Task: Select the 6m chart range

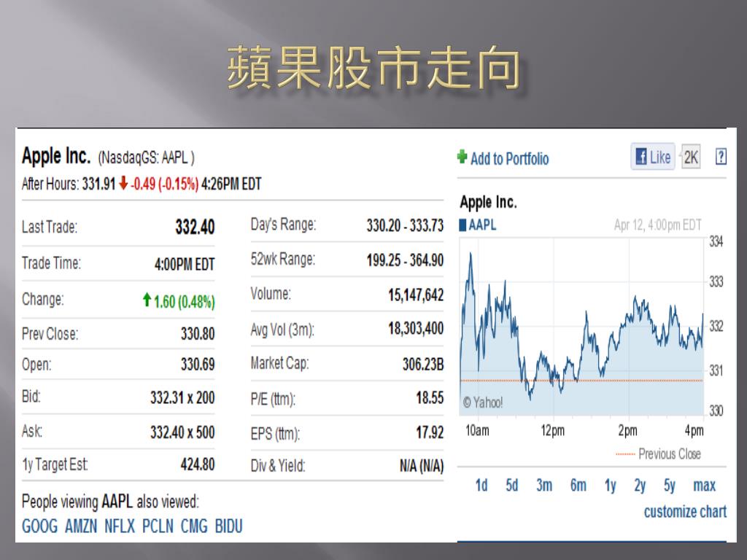Action: pos(578,485)
